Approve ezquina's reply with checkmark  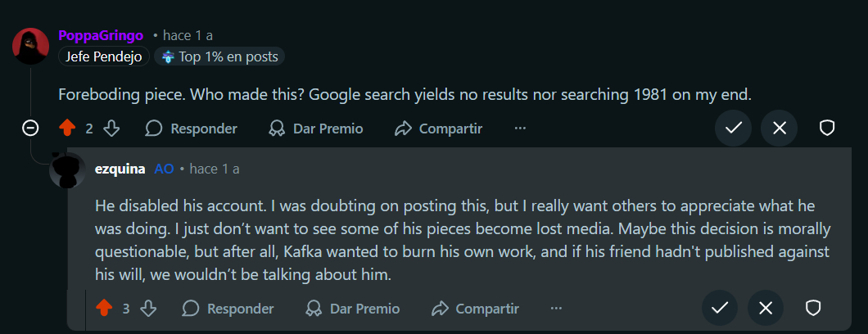click(720, 308)
